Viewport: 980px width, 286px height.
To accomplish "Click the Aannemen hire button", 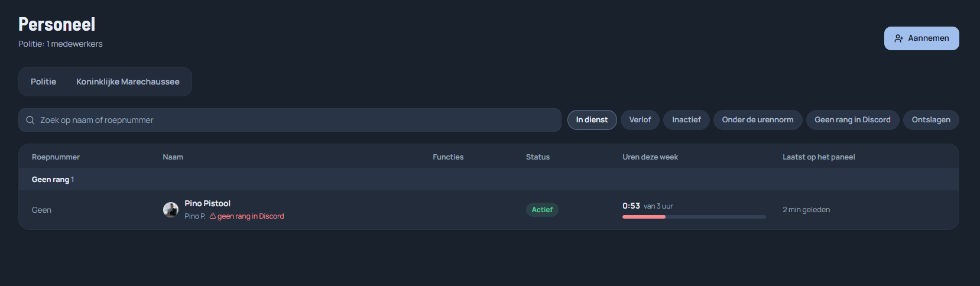I will click(x=921, y=38).
